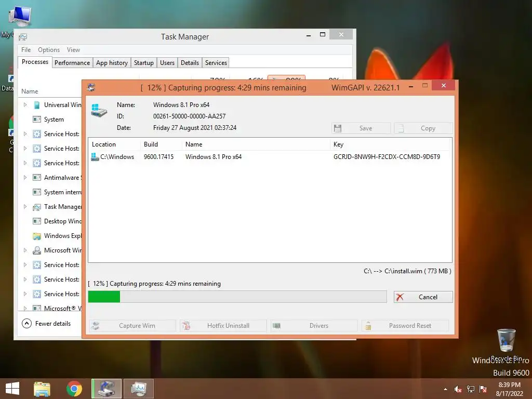Image resolution: width=532 pixels, height=399 pixels.
Task: Click the Action Center flag icon
Action: tap(483, 389)
